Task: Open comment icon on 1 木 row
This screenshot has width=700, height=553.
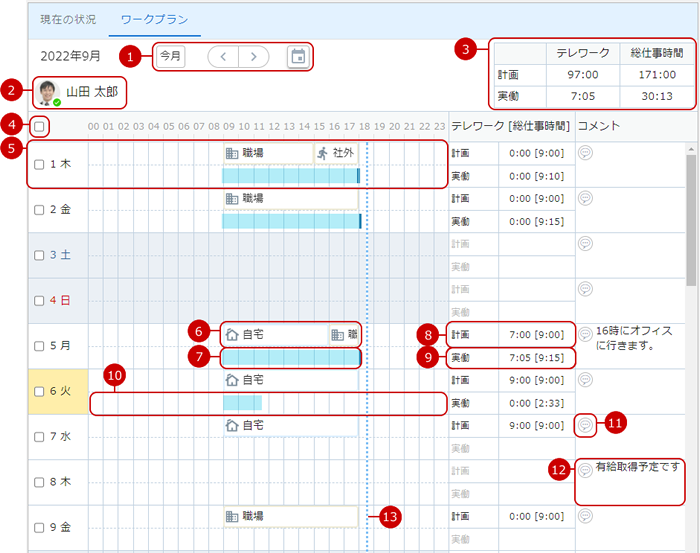Action: point(586,152)
